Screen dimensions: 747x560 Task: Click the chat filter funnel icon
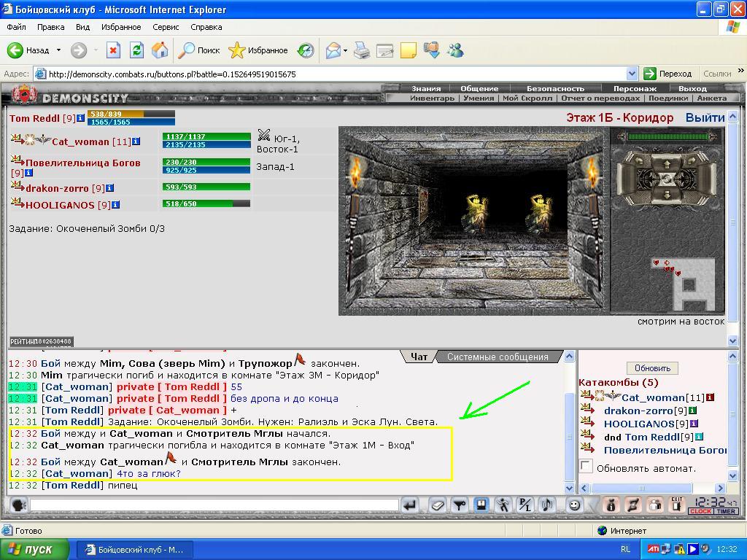(460, 505)
